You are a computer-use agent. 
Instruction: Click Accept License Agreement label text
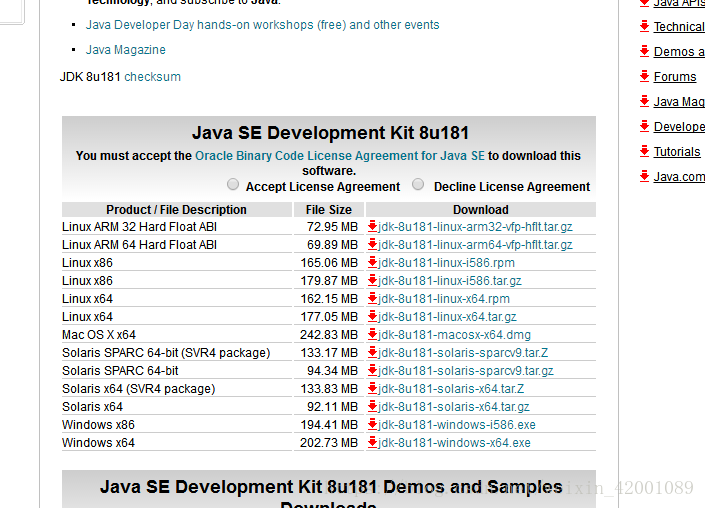coord(323,187)
